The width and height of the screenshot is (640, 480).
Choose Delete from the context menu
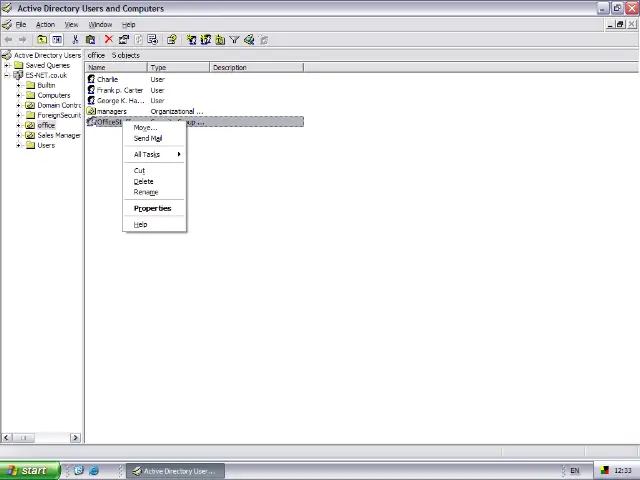tap(155, 181)
